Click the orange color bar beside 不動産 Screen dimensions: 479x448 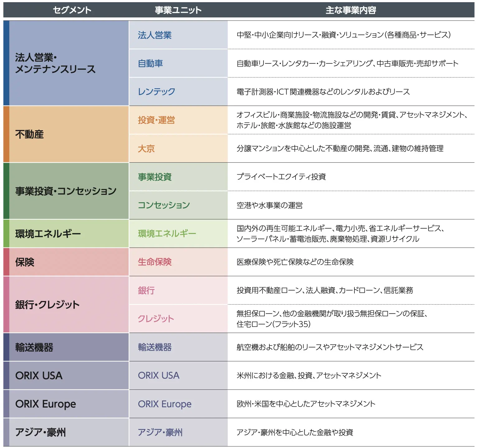click(x=6, y=134)
